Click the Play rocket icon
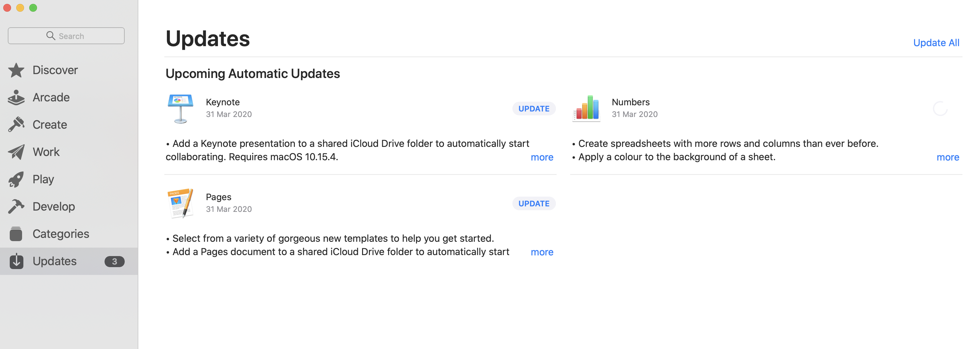The width and height of the screenshot is (980, 349). point(16,179)
